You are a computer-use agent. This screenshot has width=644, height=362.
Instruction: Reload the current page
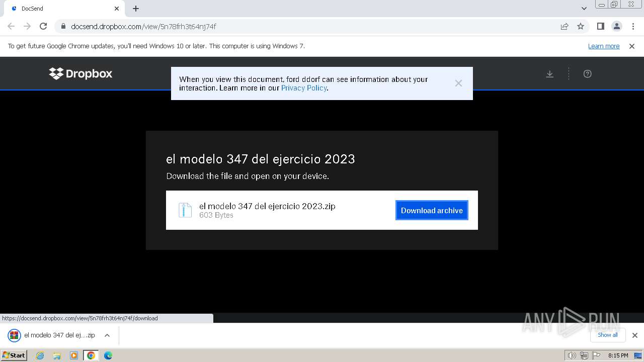tap(43, 26)
